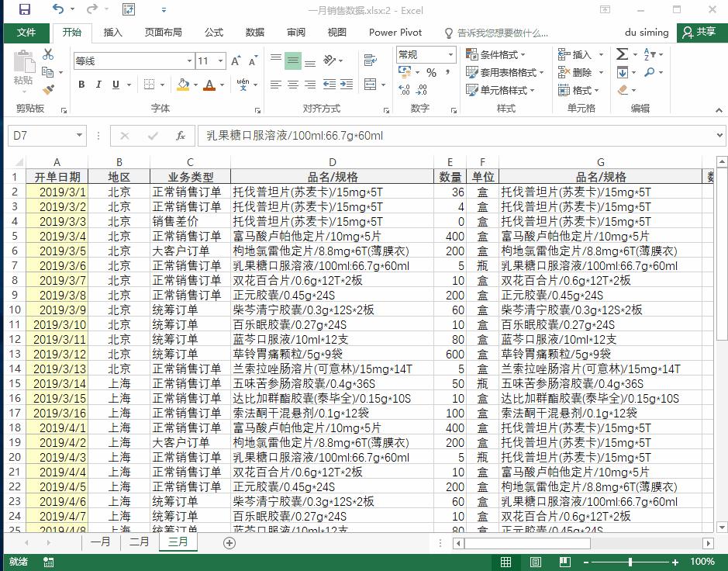The height and width of the screenshot is (571, 728).
Task: Click the Insert Function fx icon
Action: (180, 135)
